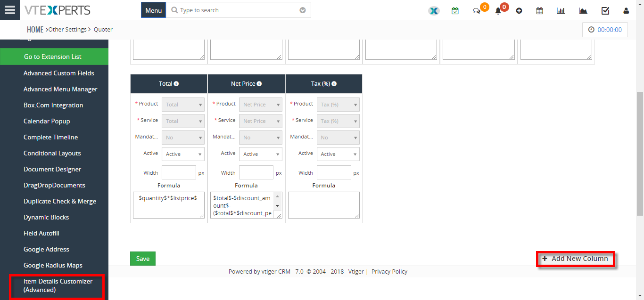
Task: Click the X extension store icon
Action: pos(434,10)
